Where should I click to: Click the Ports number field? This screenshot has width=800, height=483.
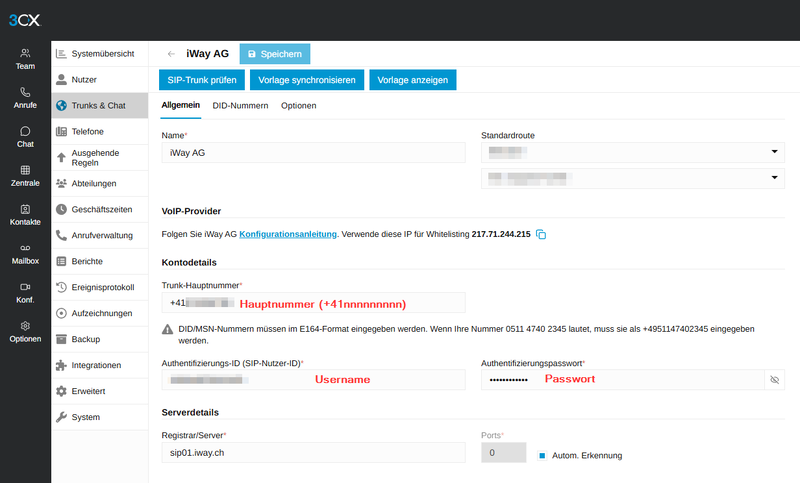pos(504,452)
